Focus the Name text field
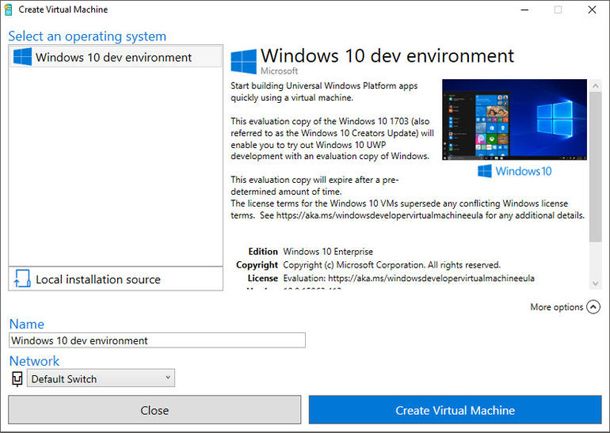Viewport: 610px width, 433px height. (x=157, y=340)
